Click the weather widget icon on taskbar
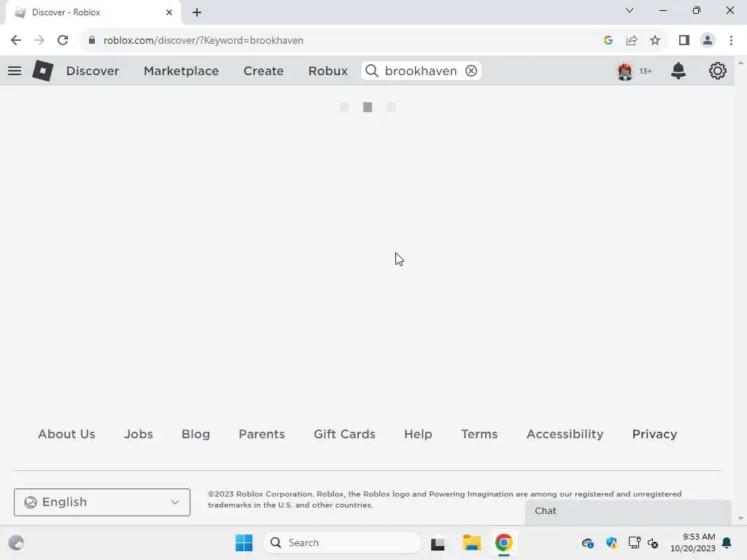This screenshot has width=747, height=560. click(x=16, y=542)
